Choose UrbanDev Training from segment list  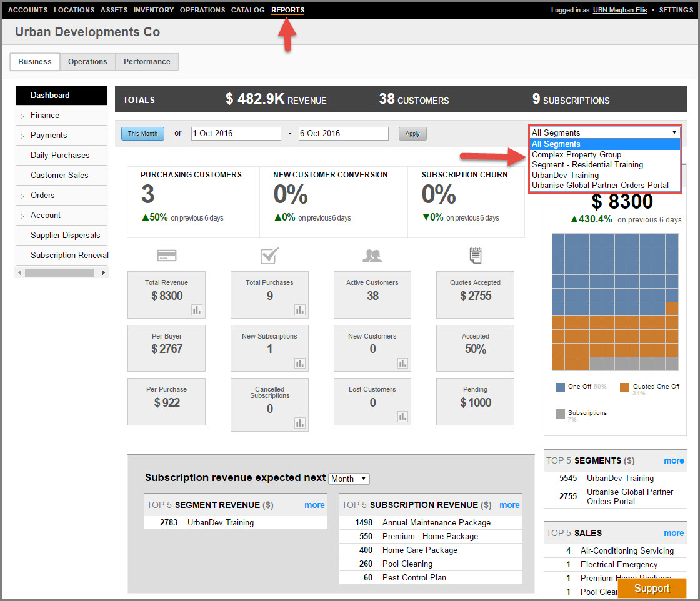point(565,175)
